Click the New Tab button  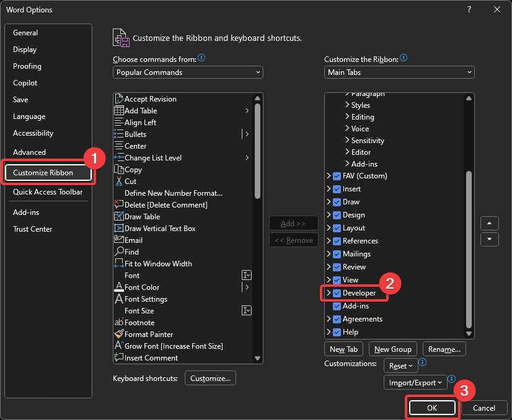click(x=343, y=349)
